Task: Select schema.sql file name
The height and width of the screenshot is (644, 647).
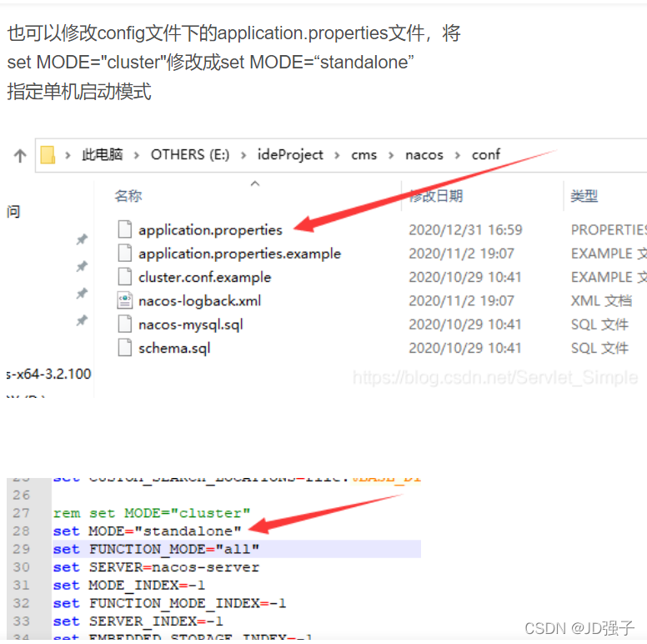Action: pyautogui.click(x=174, y=349)
